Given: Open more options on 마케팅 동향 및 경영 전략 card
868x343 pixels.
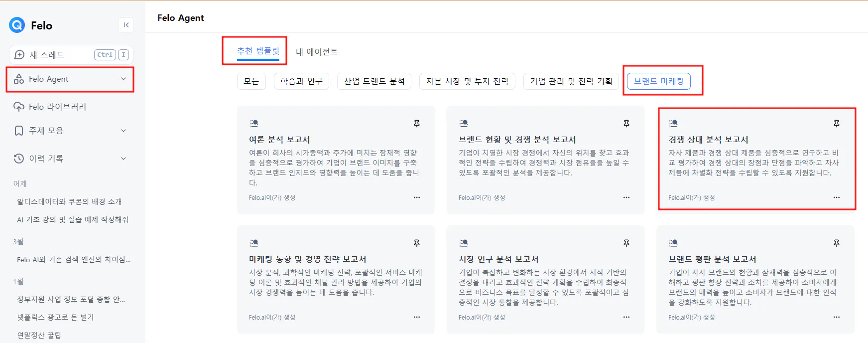Looking at the screenshot, I should (x=417, y=317).
